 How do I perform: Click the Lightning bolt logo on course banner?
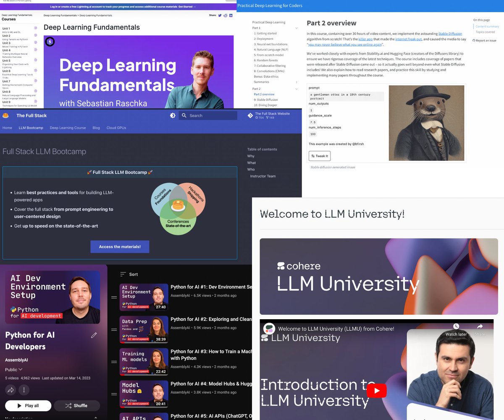pos(50,42)
